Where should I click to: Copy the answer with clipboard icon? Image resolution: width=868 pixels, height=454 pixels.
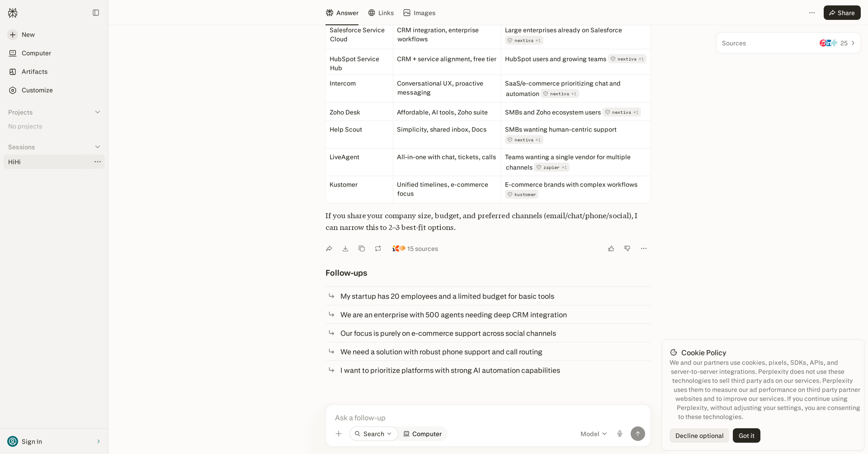tap(362, 248)
